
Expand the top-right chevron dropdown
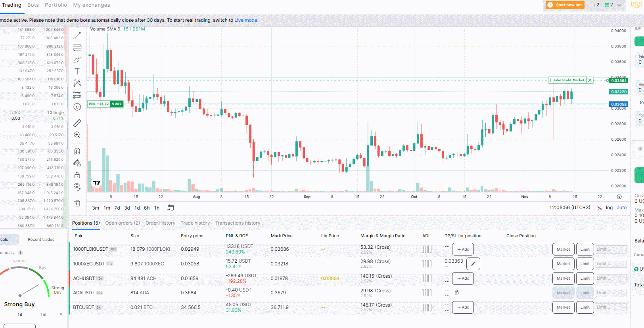click(619, 5)
